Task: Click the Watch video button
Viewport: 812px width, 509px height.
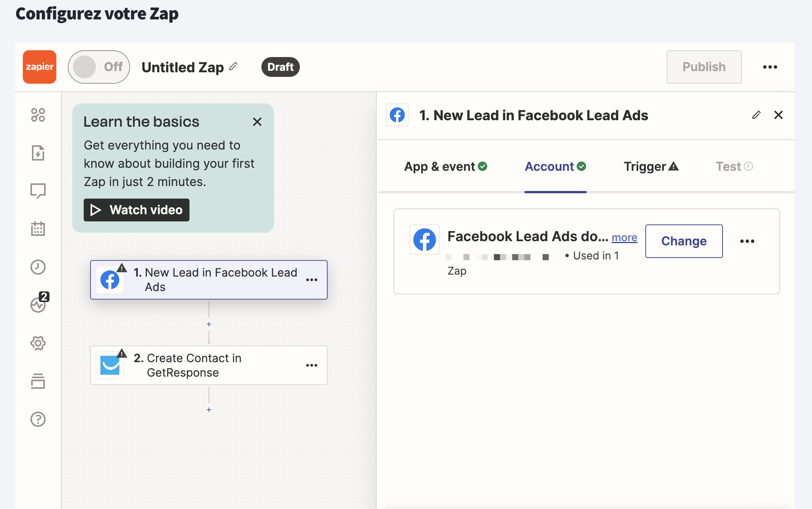Action: tap(137, 210)
